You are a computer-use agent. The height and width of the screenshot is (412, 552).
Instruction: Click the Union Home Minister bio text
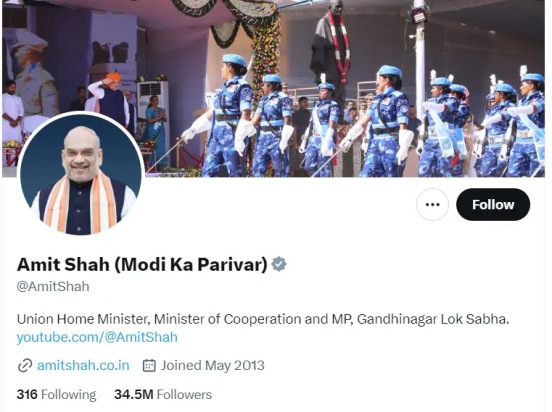click(263, 319)
